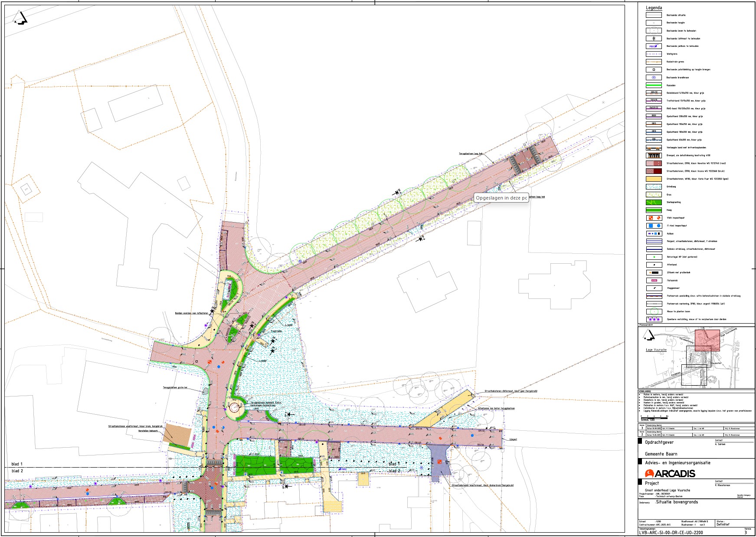Screen dimensions: 756x537
Task: Click the 'Legenda' heading
Action: (654, 8)
